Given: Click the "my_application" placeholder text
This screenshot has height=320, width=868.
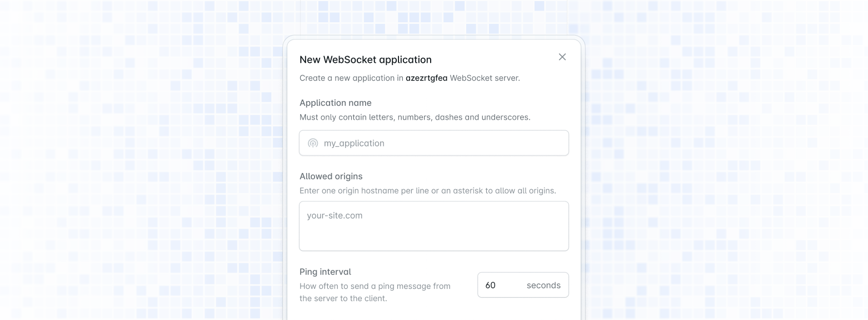Looking at the screenshot, I should point(354,143).
